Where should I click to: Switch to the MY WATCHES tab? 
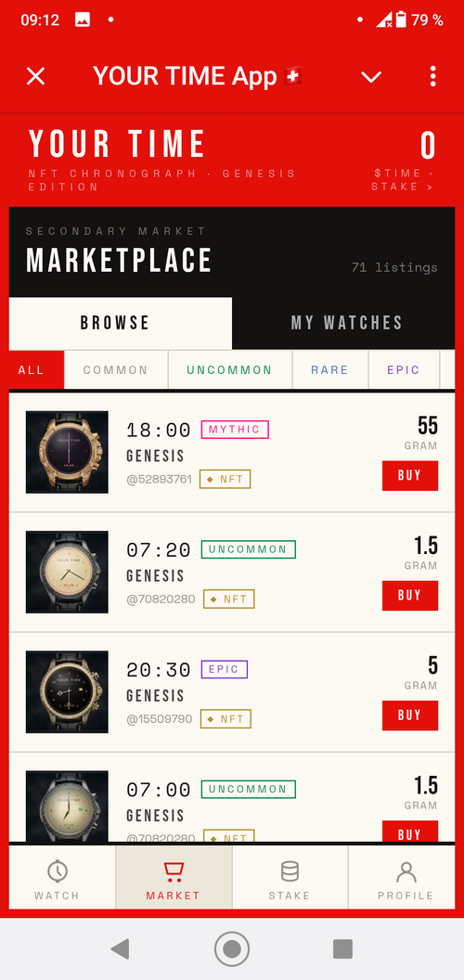point(346,323)
